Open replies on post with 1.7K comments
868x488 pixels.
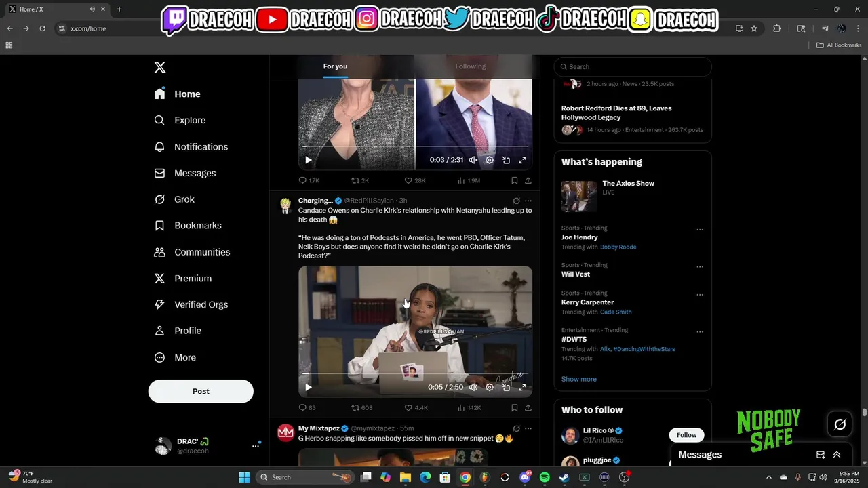coord(309,180)
